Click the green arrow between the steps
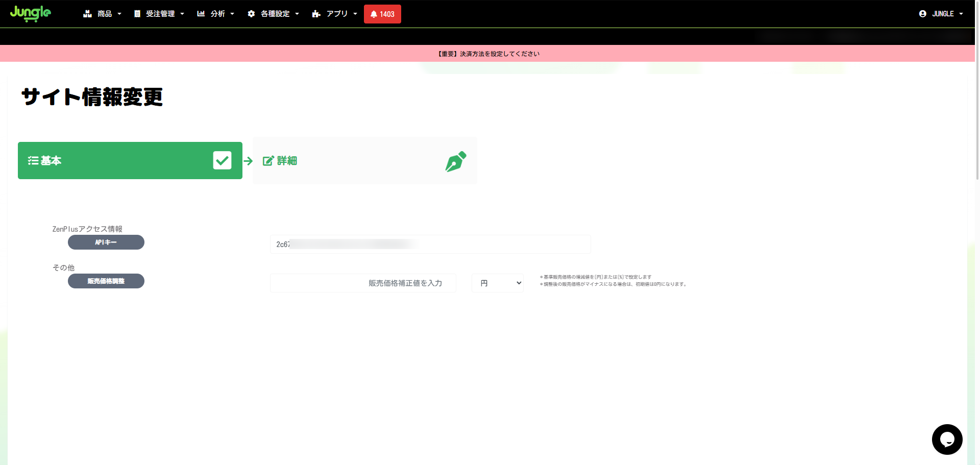Viewport: 980px width, 465px height. click(x=248, y=161)
